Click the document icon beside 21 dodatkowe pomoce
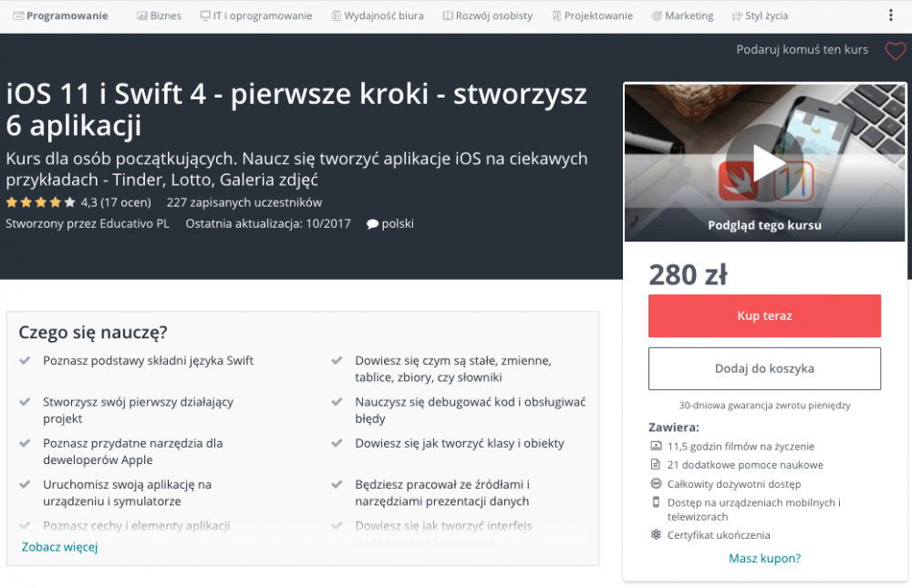Viewport: 912px width, 588px height. (x=656, y=465)
